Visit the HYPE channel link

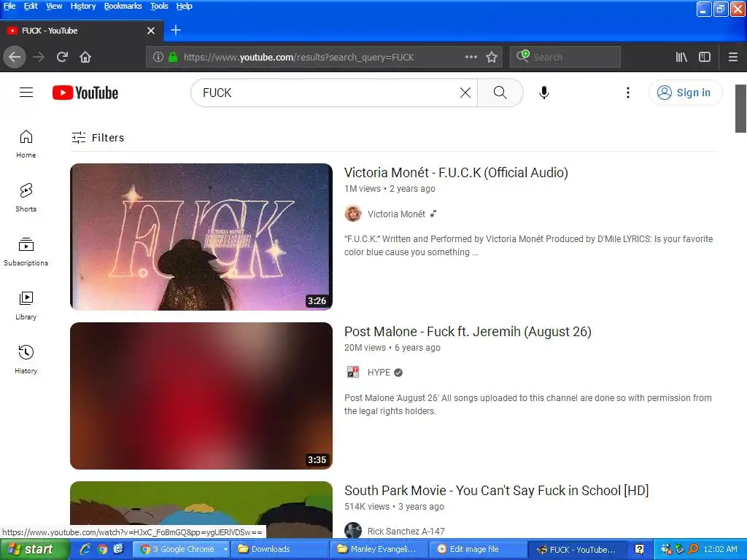pyautogui.click(x=379, y=373)
